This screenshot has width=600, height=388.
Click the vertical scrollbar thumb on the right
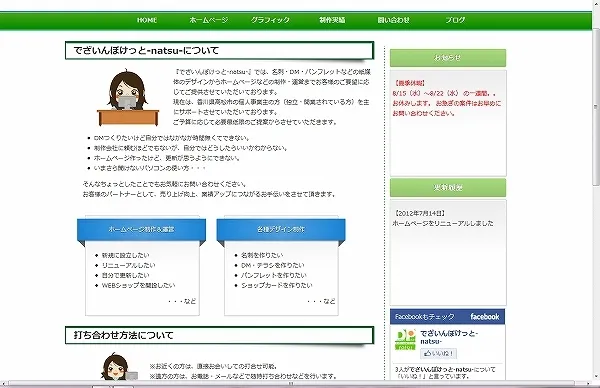point(596,107)
